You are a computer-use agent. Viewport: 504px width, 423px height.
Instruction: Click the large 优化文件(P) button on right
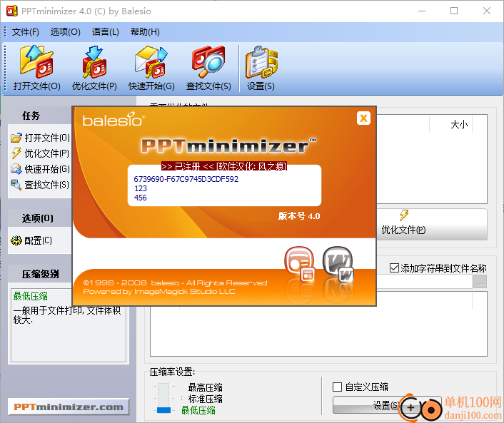pos(432,225)
